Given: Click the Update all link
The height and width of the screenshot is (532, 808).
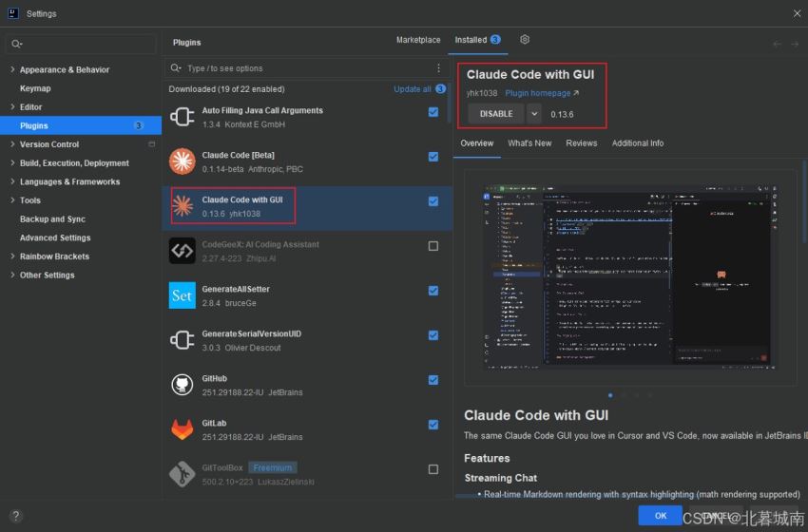Looking at the screenshot, I should click(412, 89).
